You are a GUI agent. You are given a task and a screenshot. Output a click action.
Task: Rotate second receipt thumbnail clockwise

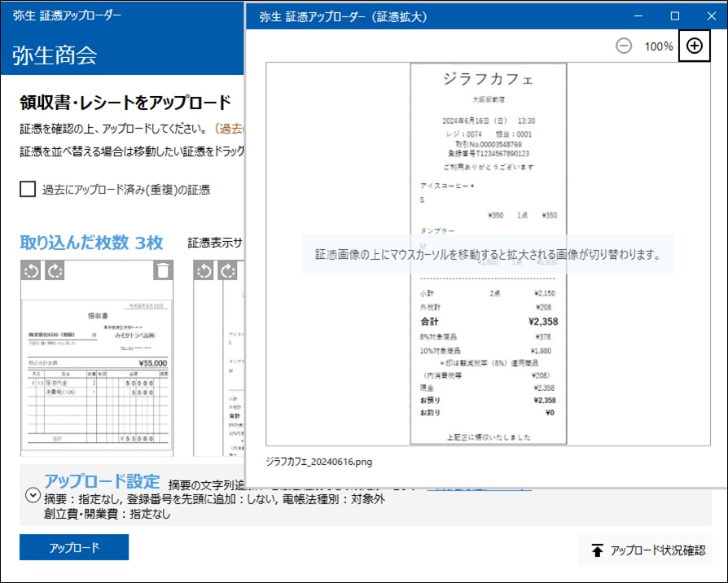click(228, 270)
